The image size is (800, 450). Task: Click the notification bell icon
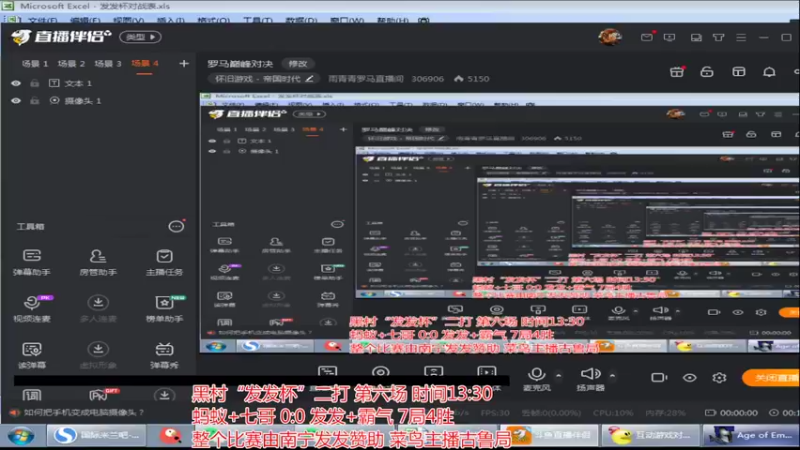[769, 72]
